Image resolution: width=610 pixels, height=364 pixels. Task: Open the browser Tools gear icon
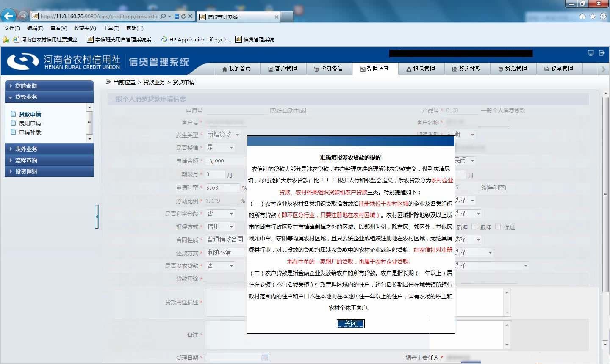[x=603, y=16]
